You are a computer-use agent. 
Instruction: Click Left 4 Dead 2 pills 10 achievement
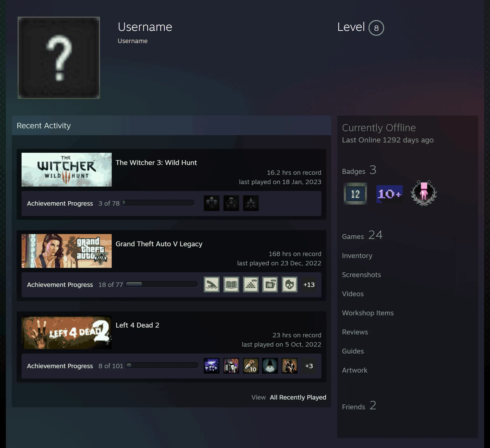pos(251,366)
